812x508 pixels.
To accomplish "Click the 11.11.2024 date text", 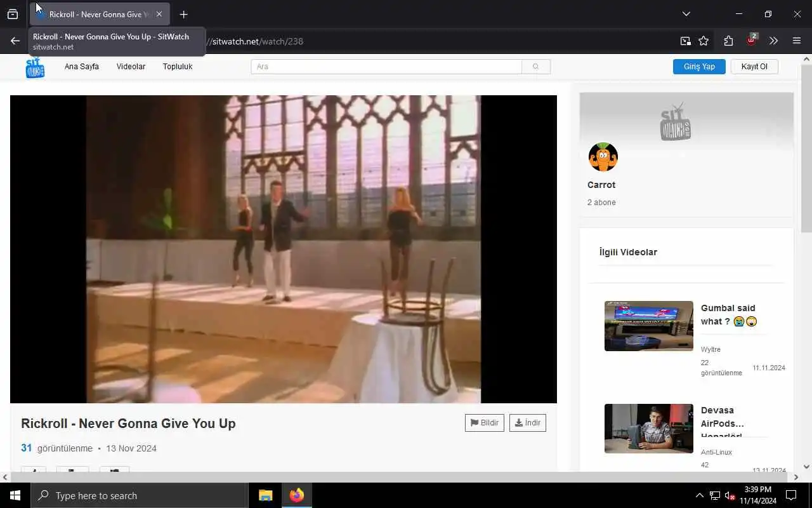I will (769, 368).
